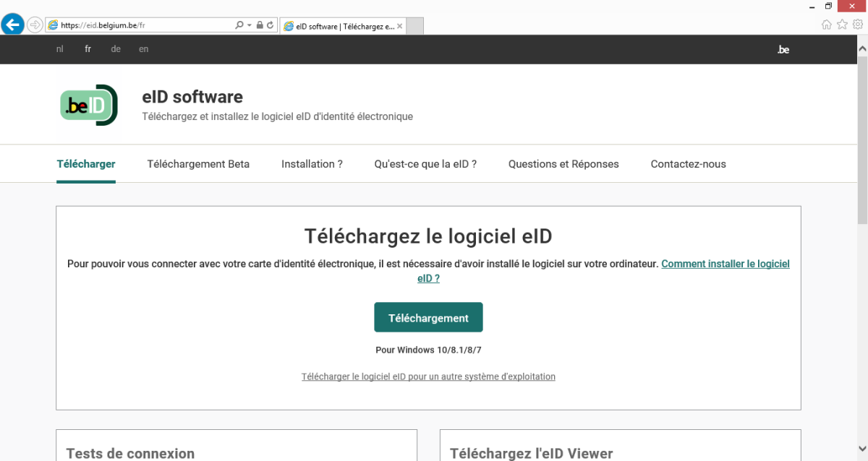
Task: Click the Tests de connexion heading
Action: [130, 454]
